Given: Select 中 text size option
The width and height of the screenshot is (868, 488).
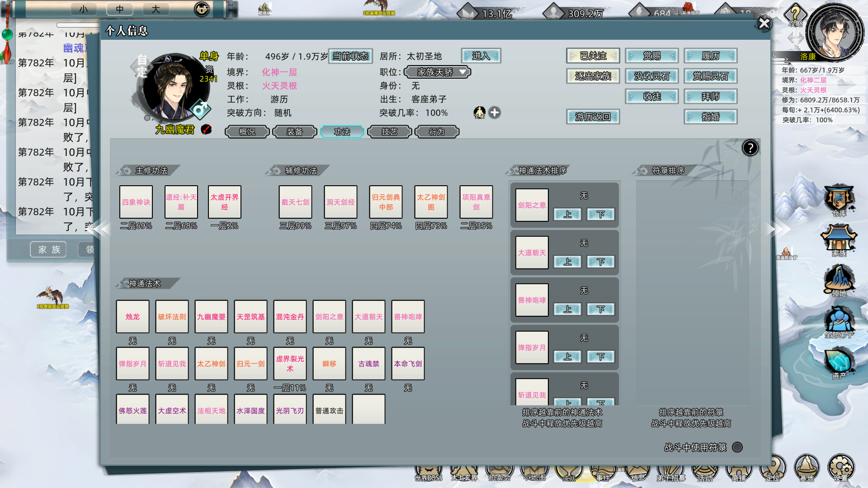Looking at the screenshot, I should coord(119,9).
